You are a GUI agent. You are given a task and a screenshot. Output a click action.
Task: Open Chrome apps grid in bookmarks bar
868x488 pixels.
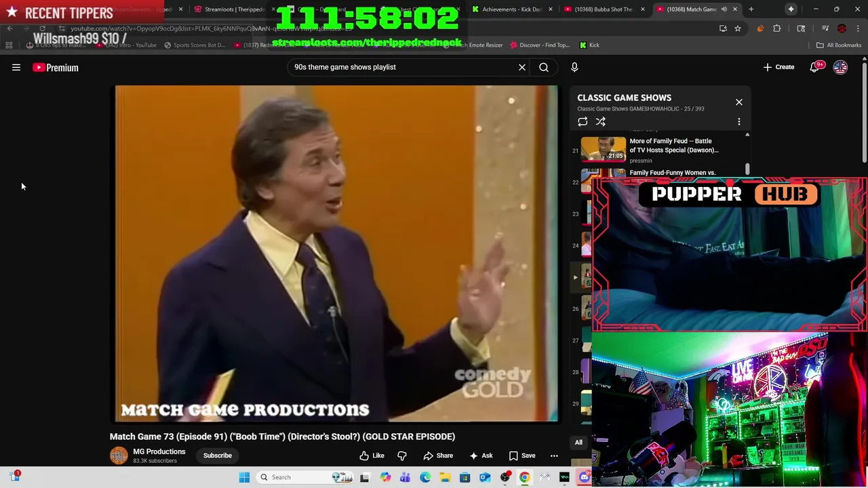pyautogui.click(x=9, y=45)
